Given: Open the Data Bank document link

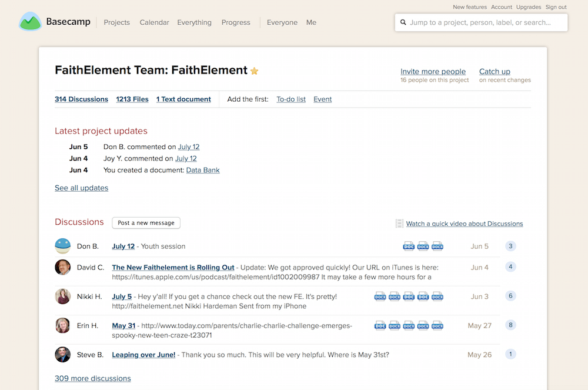Looking at the screenshot, I should [x=203, y=170].
